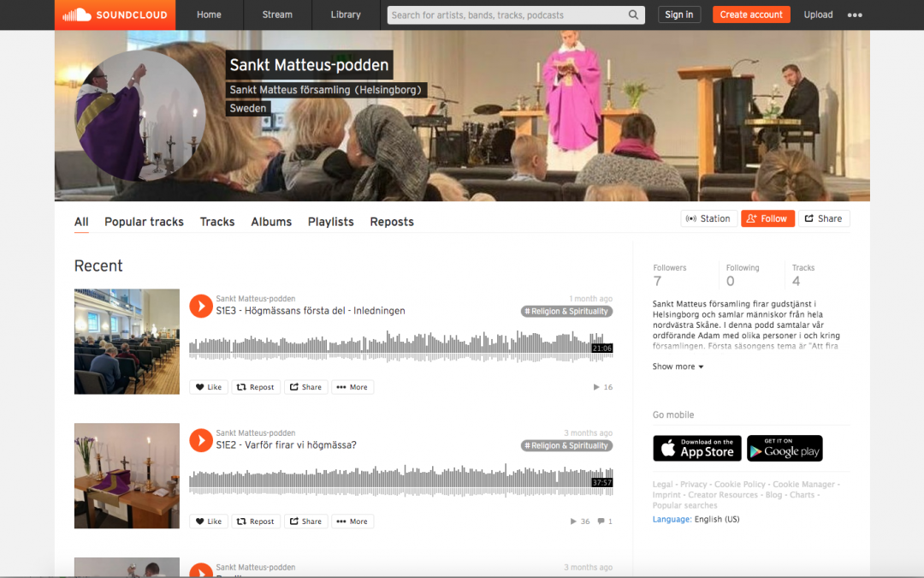Viewport: 924px width, 578px height.
Task: Open S1E2 altar artwork thumbnail
Action: tap(127, 476)
